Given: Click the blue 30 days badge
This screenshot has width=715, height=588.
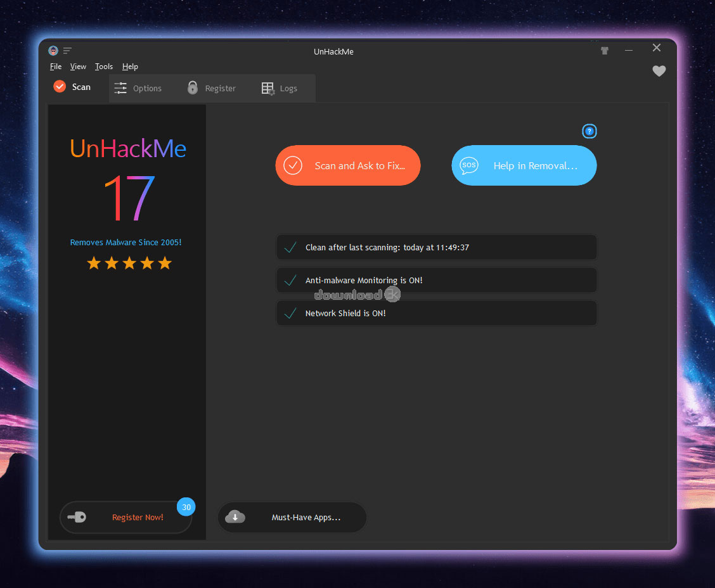Looking at the screenshot, I should point(186,507).
